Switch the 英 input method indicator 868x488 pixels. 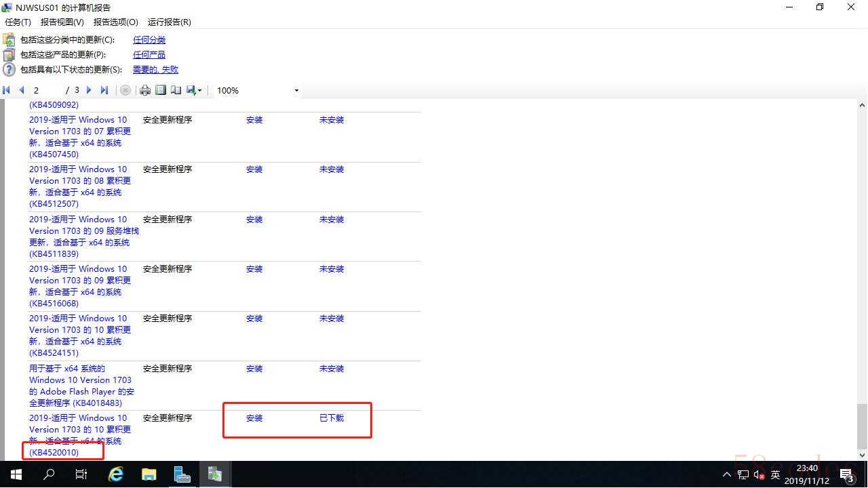click(x=776, y=475)
